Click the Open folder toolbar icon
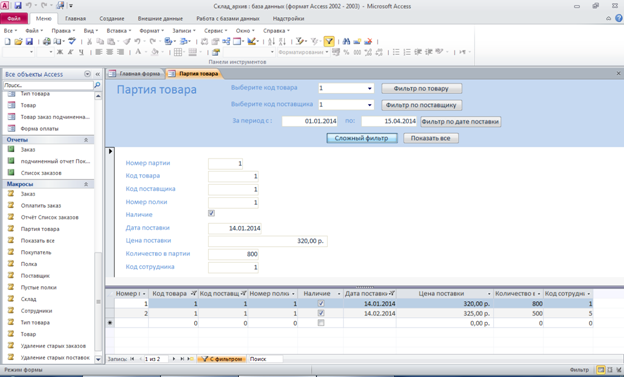The height and width of the screenshot is (377, 624). click(x=18, y=41)
